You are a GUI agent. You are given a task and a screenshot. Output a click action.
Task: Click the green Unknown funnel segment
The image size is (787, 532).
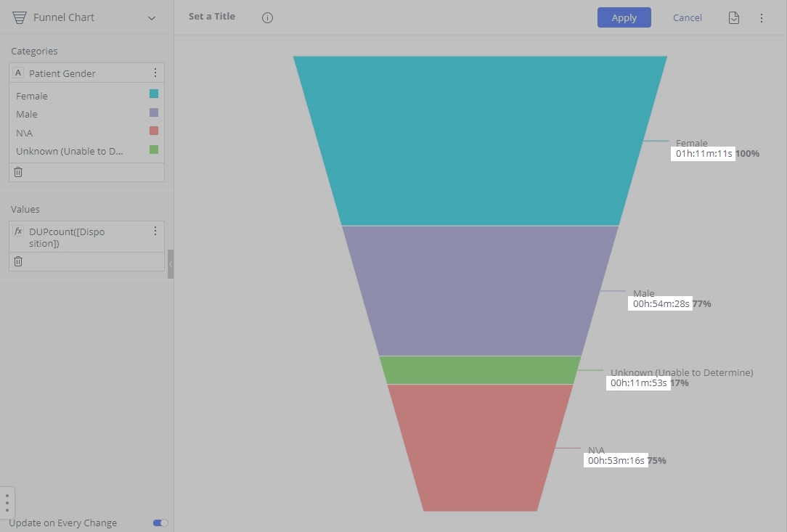(480, 370)
